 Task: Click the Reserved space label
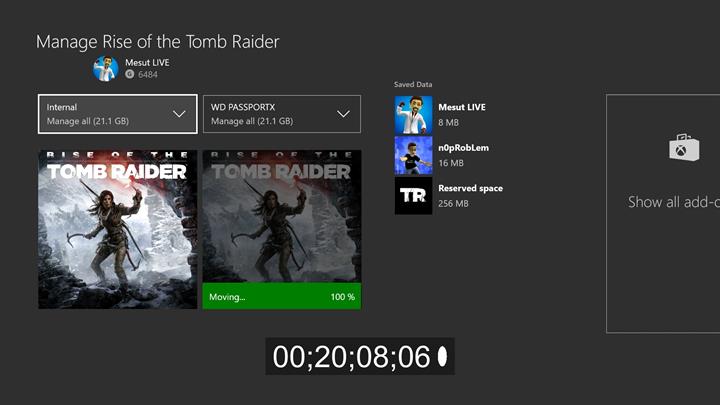coord(470,188)
